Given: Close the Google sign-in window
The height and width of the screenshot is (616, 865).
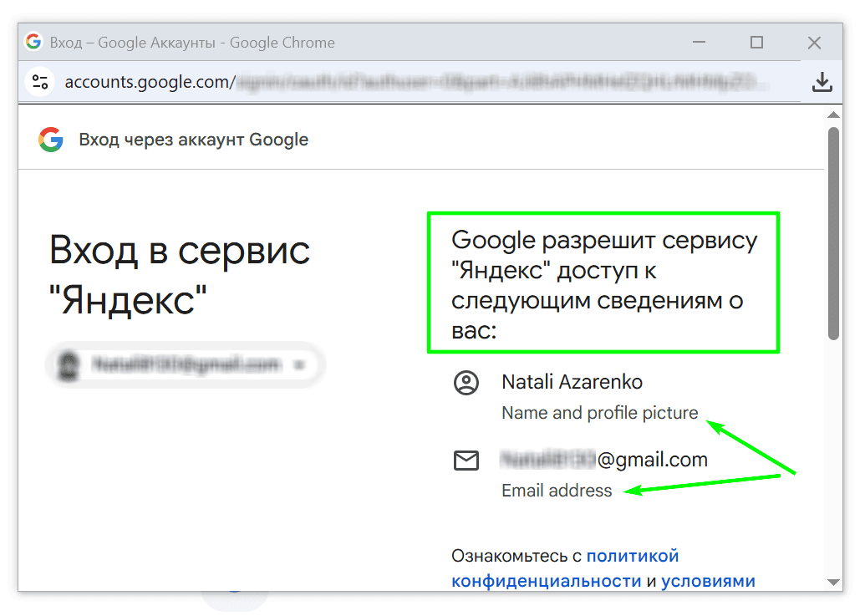Looking at the screenshot, I should point(814,42).
